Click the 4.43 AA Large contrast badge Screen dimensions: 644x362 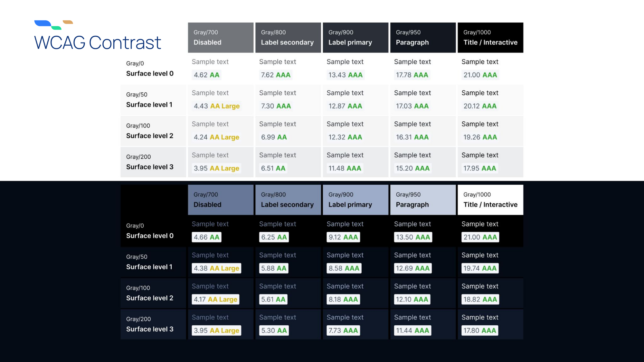point(216,106)
